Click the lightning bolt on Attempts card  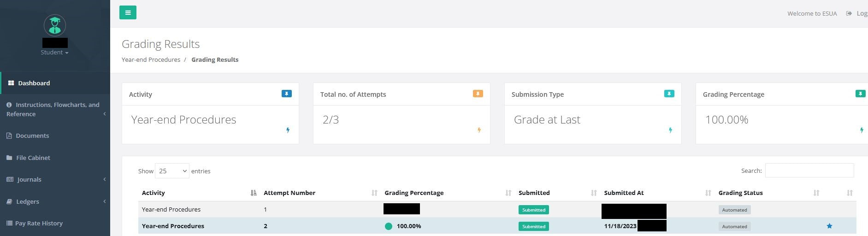pos(479,130)
